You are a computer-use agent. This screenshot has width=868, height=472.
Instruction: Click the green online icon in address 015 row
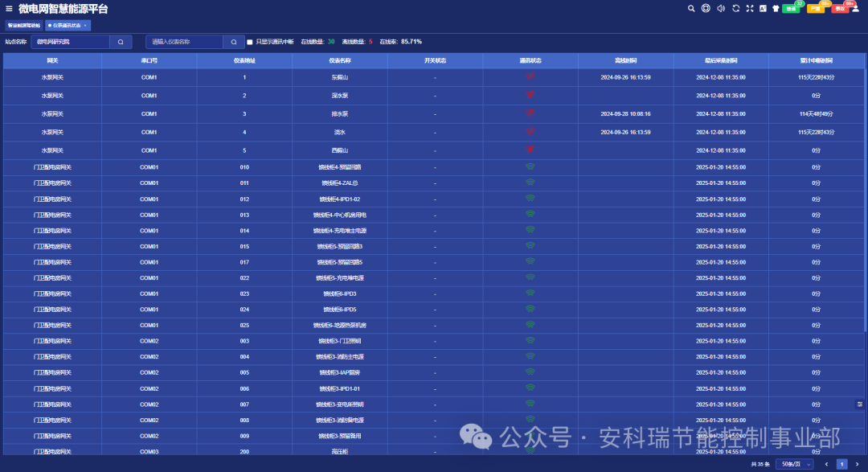(x=530, y=245)
